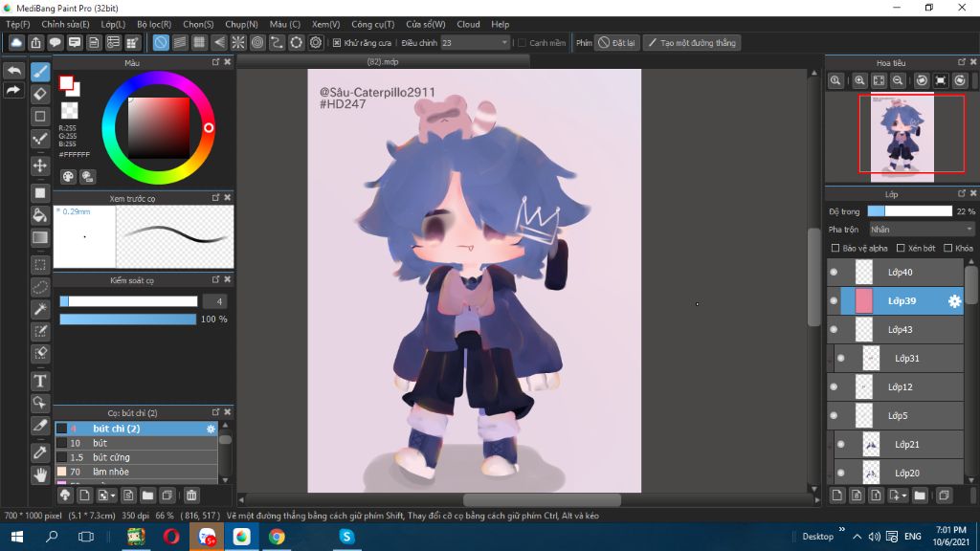Open the Công cụ(T) menu
This screenshot has width=980, height=551.
click(x=373, y=24)
